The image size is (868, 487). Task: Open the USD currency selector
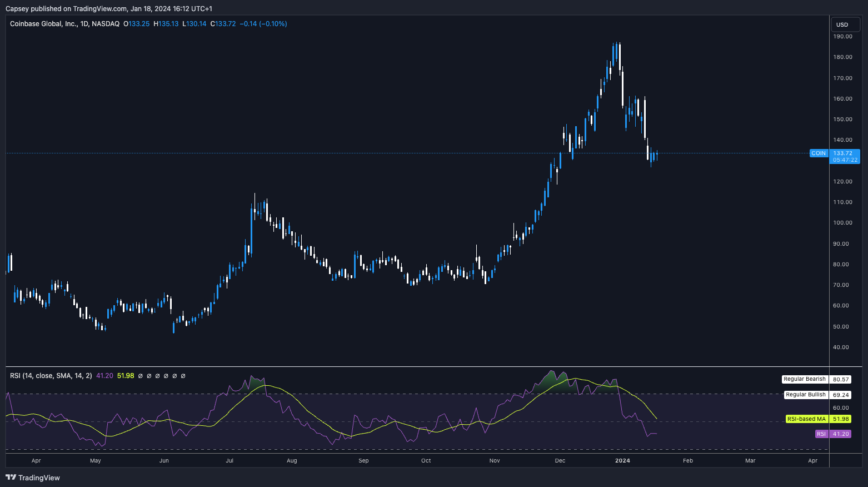click(845, 24)
